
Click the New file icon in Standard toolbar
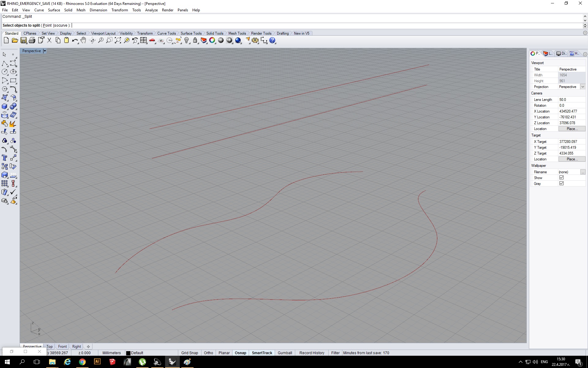pos(6,40)
